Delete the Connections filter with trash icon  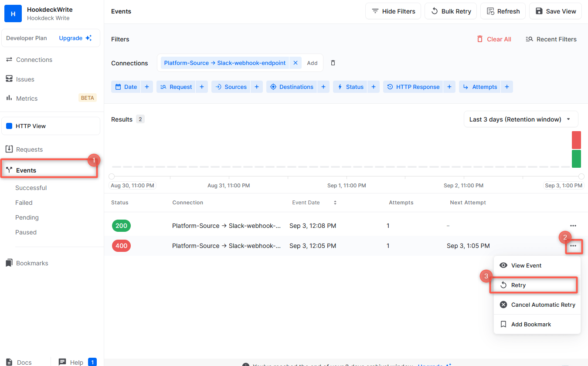coord(333,63)
